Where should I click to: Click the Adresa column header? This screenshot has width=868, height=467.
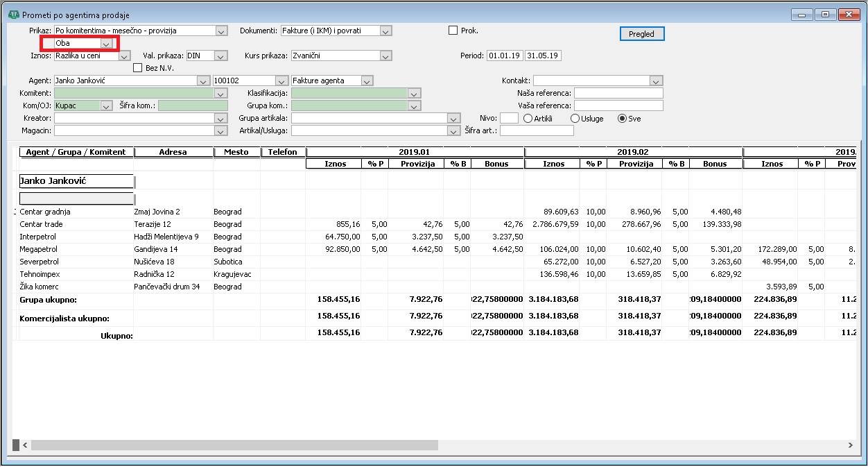[173, 152]
